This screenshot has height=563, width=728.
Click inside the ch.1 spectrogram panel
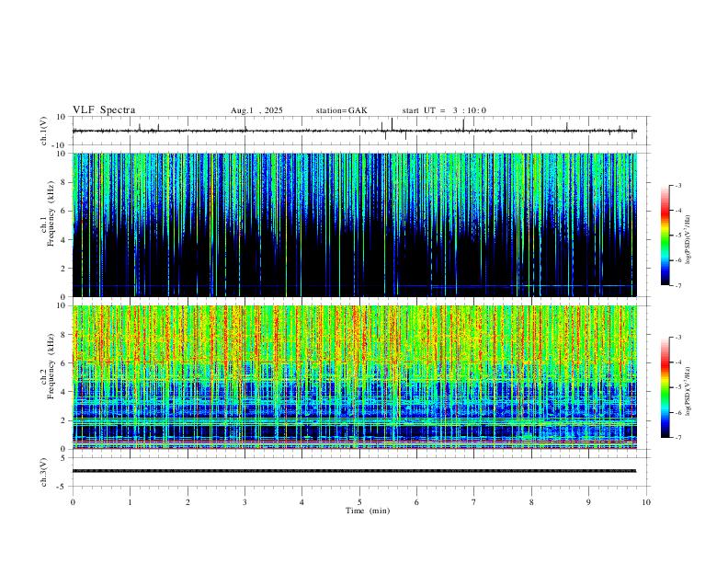[x=355, y=224]
